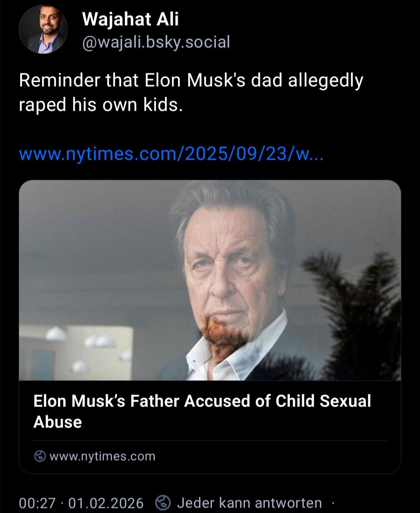Screen dimensions: 420x513
Task: Click the second line of the post text
Action: click(x=100, y=105)
